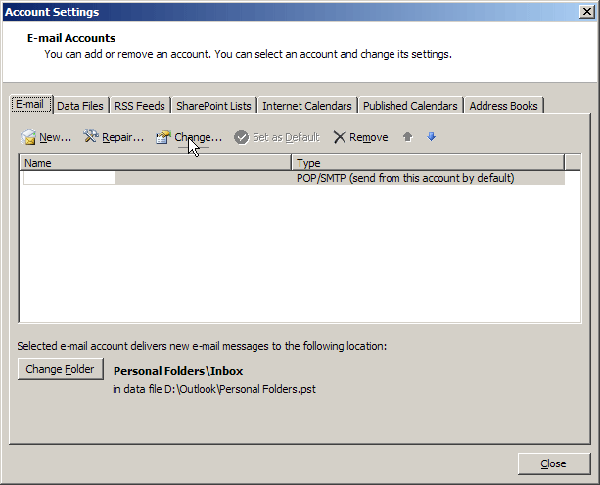Sort accounts by Name column header
The height and width of the screenshot is (485, 600).
[x=155, y=163]
